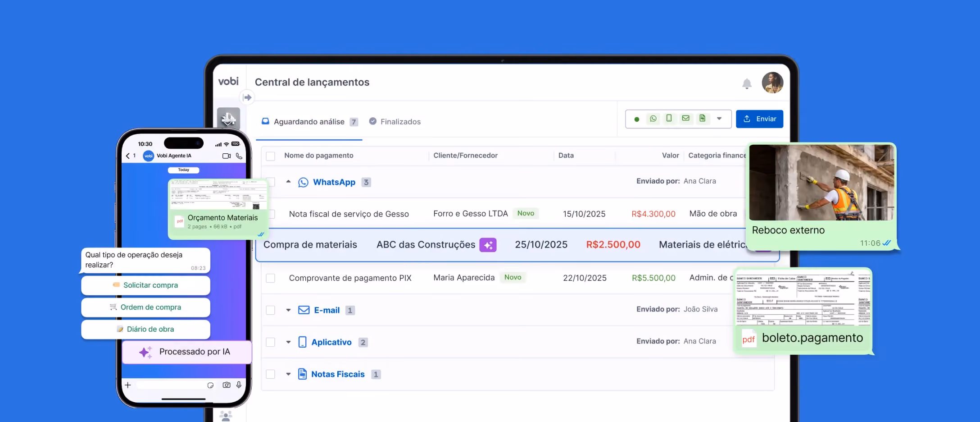Viewport: 980px width, 422px height.
Task: Sort by Valor column header
Action: pyautogui.click(x=670, y=156)
